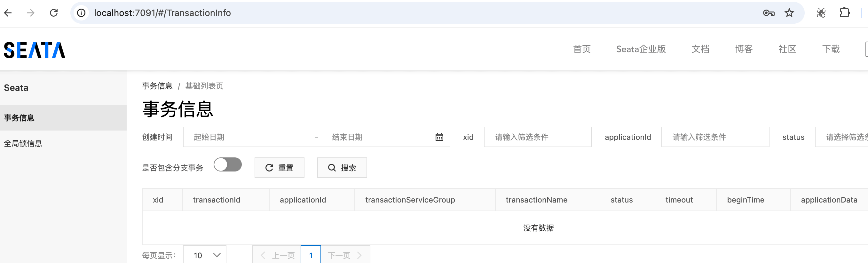Click the browser reload icon
Viewport: 868px width, 263px height.
tap(54, 13)
